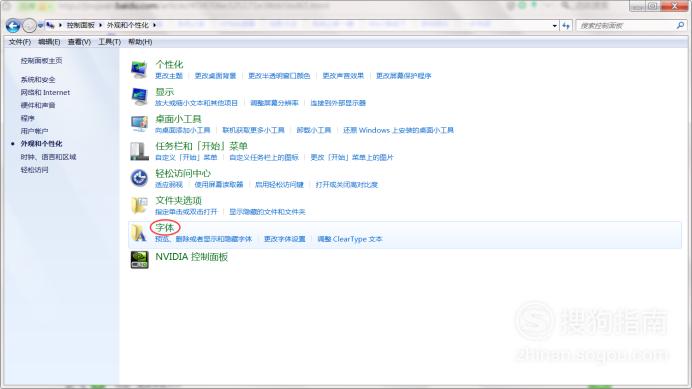Click 更改半透明窗口颜色 link
The width and height of the screenshot is (692, 389).
tap(279, 76)
